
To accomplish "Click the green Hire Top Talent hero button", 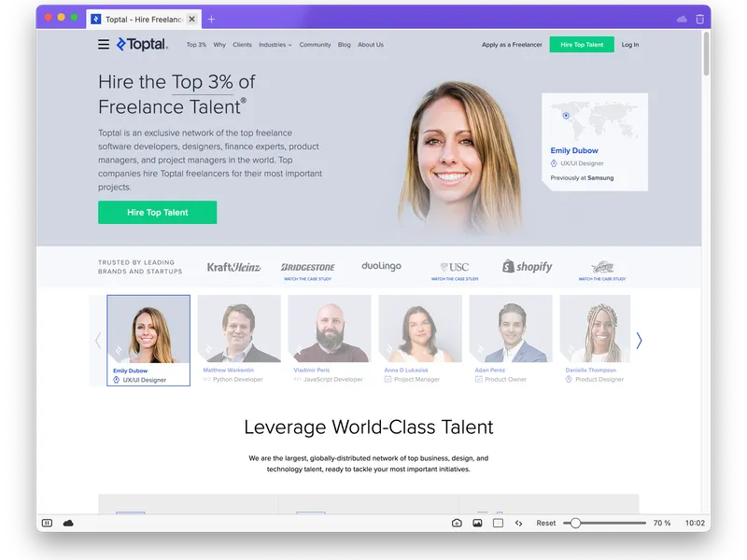I will (x=157, y=213).
